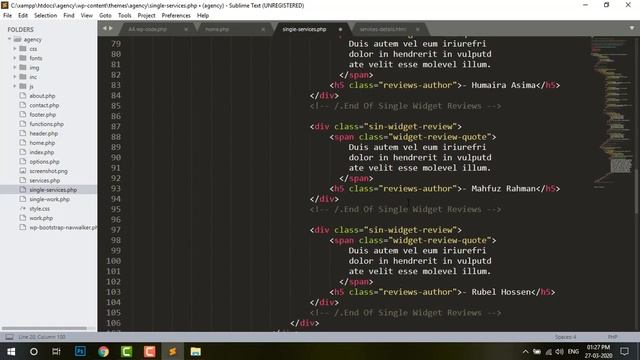Open home.php in sidebar
This screenshot has width=640, height=360.
click(x=42, y=143)
